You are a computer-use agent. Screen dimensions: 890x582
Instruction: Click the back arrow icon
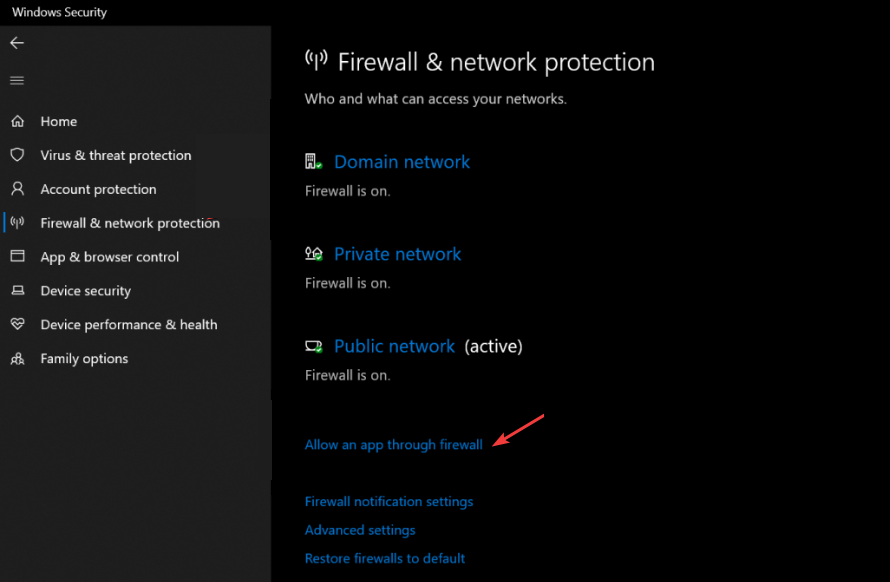coord(17,43)
